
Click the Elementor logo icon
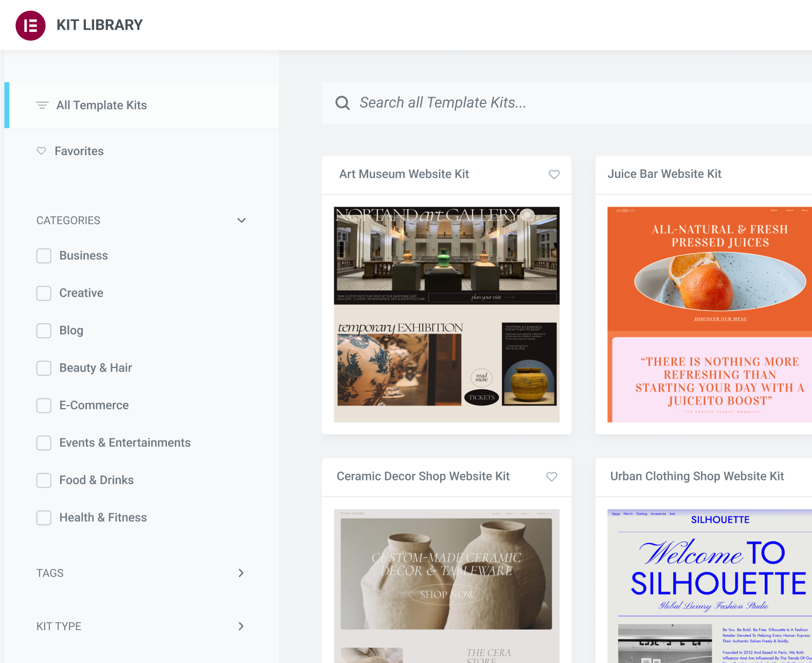30,25
